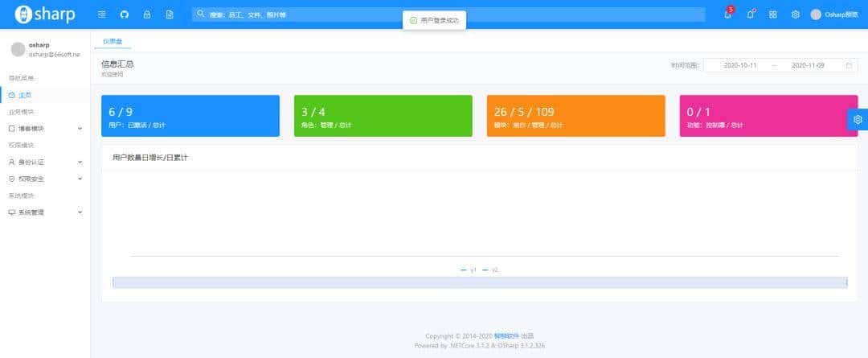Expand the 系统管理 sidebar menu chevron
Viewport: 868px width, 358px height.
80,212
